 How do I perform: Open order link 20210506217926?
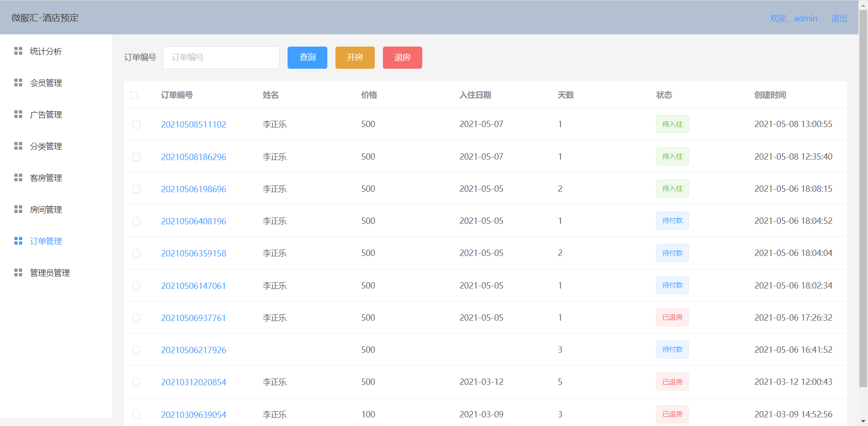[x=193, y=350]
